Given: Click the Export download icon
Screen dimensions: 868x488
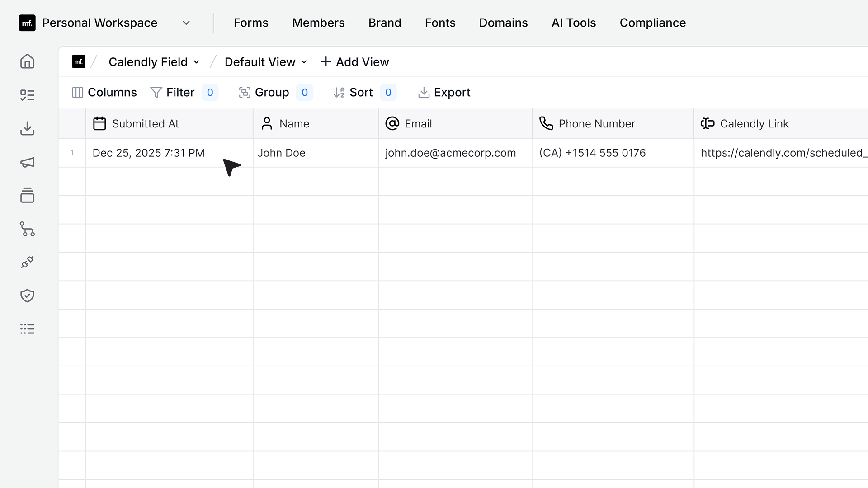Looking at the screenshot, I should 424,93.
